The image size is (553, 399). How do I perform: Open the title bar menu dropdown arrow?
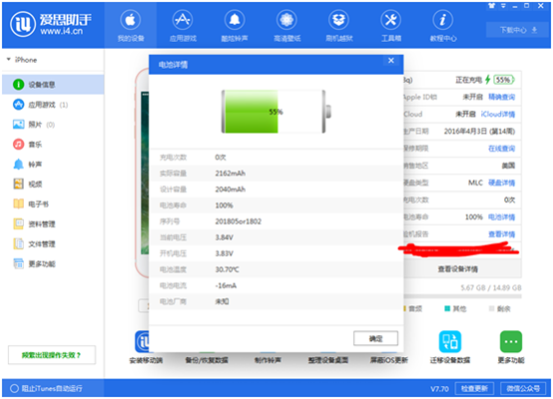click(504, 6)
